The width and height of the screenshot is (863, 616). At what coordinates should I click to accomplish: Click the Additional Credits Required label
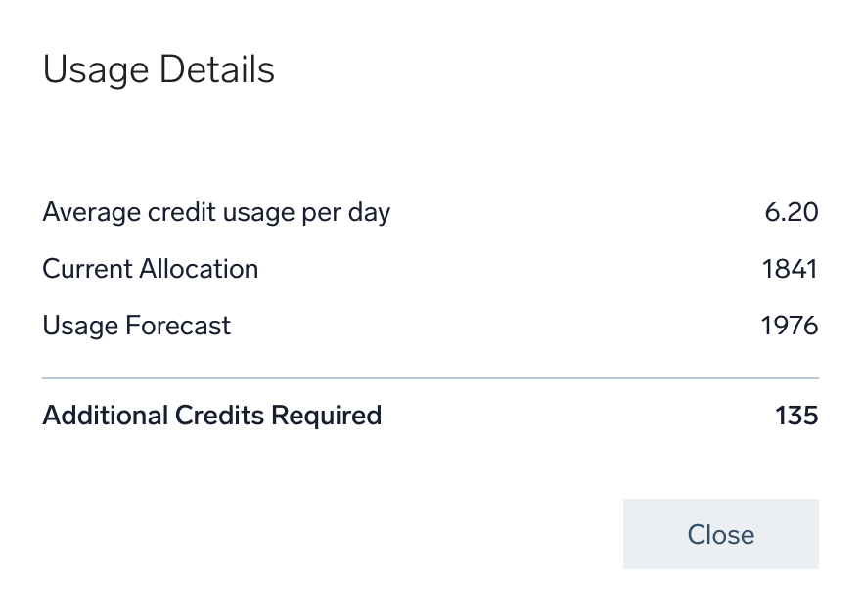click(211, 415)
